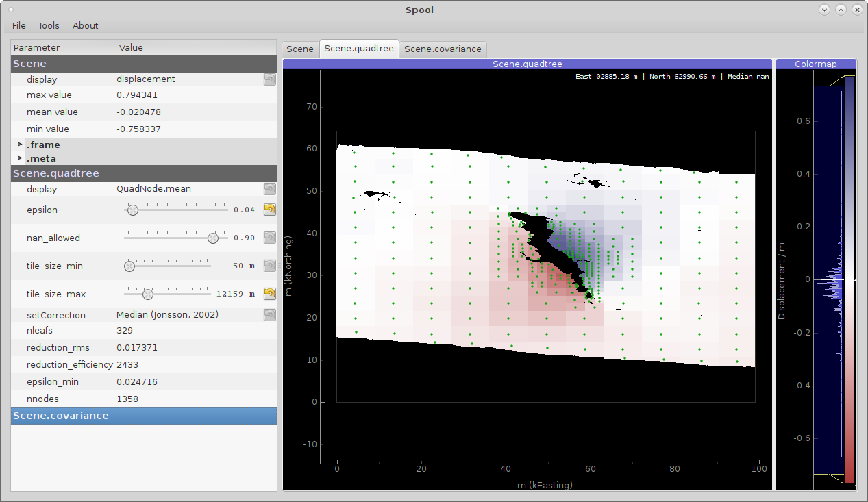Screen dimensions: 868x502
Task: Click the Parameter column header
Action: pos(64,48)
